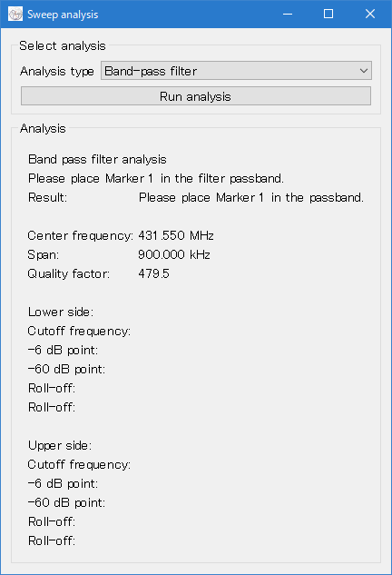Image resolution: width=392 pixels, height=575 pixels.
Task: Maximize the Sweep analysis window
Action: click(x=328, y=14)
